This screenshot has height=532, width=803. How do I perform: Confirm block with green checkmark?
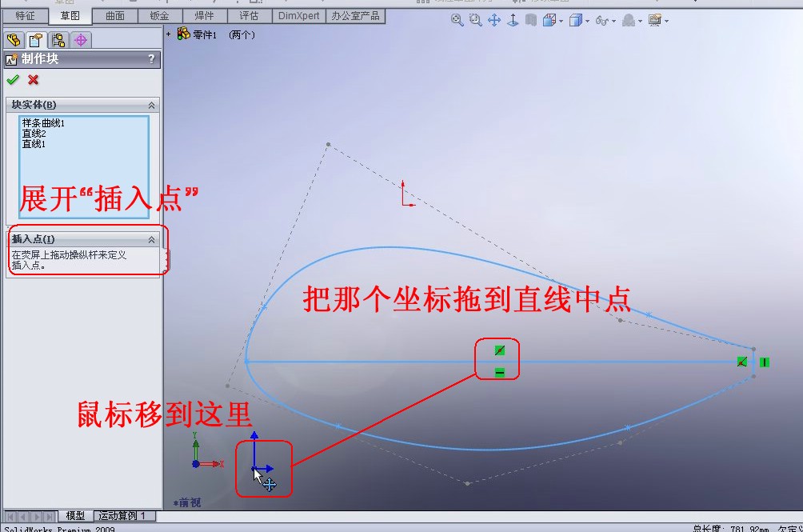13,80
